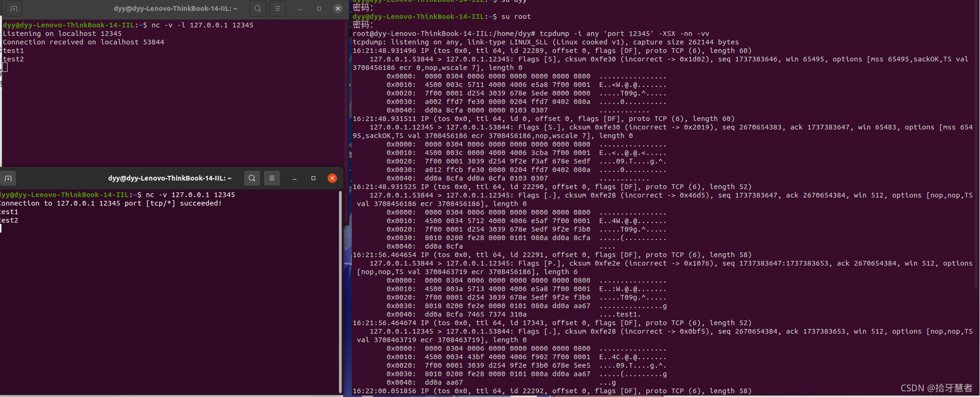Close the top terminal window
Screen dimensions: 980x397
(338, 9)
